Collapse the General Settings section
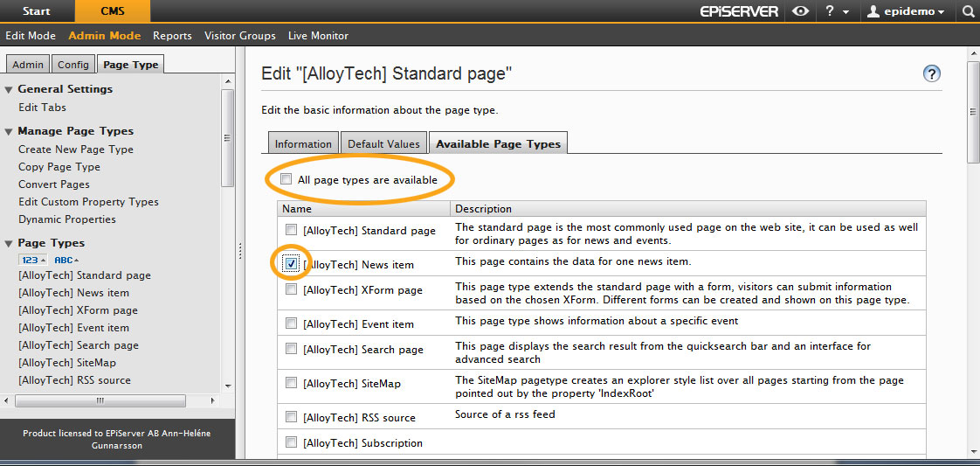The height and width of the screenshot is (466, 980). point(9,89)
